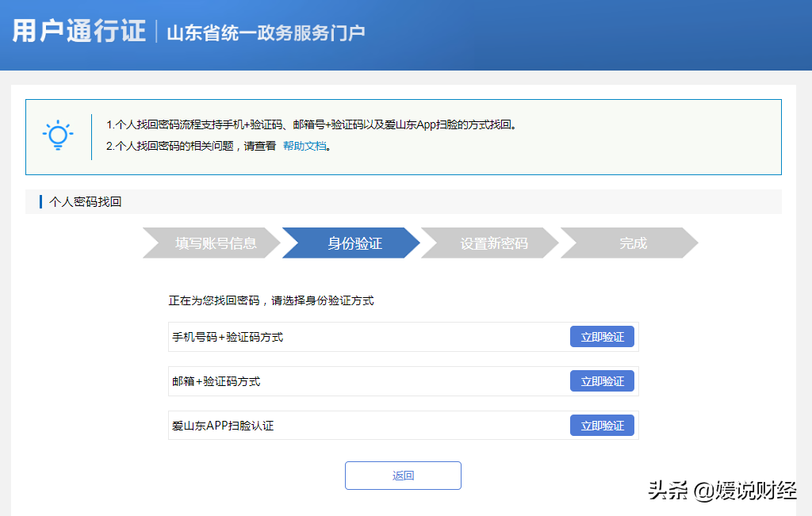Screen dimensions: 812x516
Task: Click the 邮箱+验证码方式 row label
Action: (216, 381)
